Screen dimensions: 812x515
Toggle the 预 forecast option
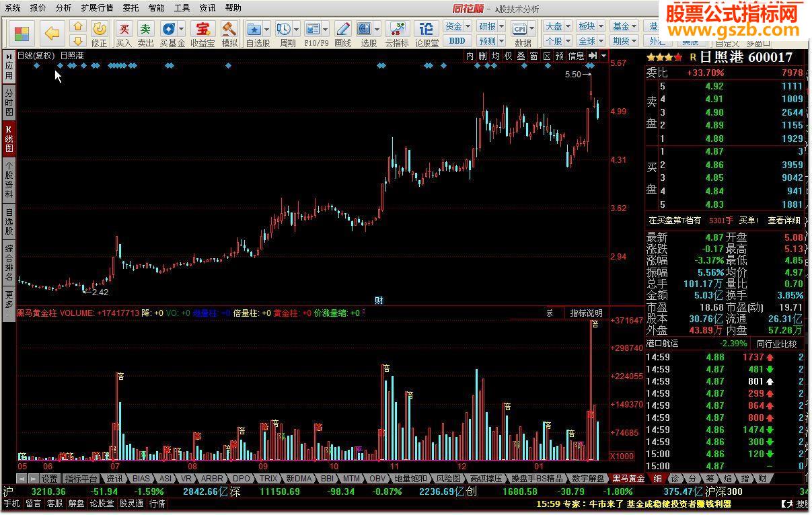560,56
